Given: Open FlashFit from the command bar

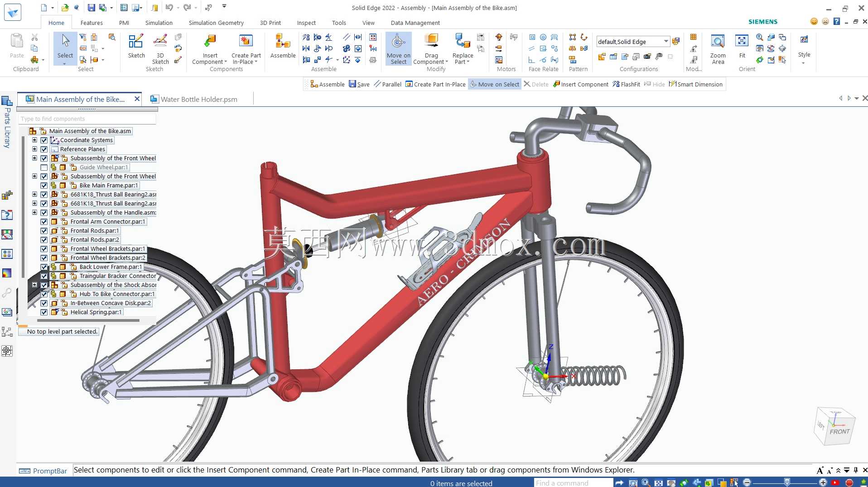Looking at the screenshot, I should 626,84.
